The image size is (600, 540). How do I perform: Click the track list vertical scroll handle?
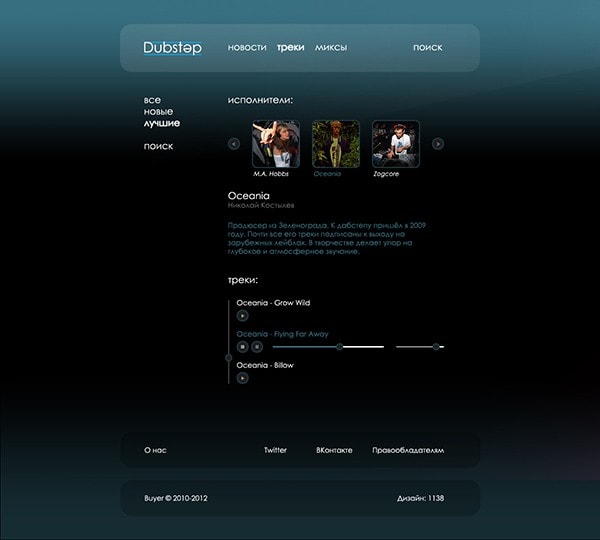228,357
